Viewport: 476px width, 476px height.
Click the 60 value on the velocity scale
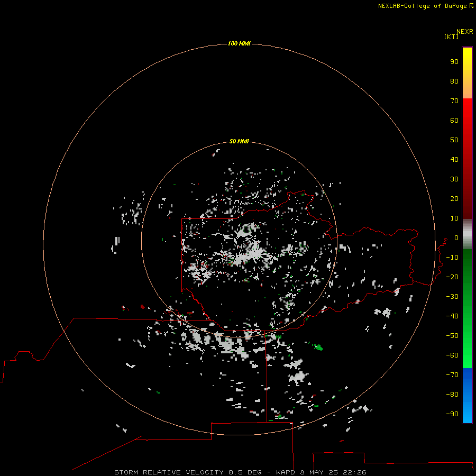[454, 120]
